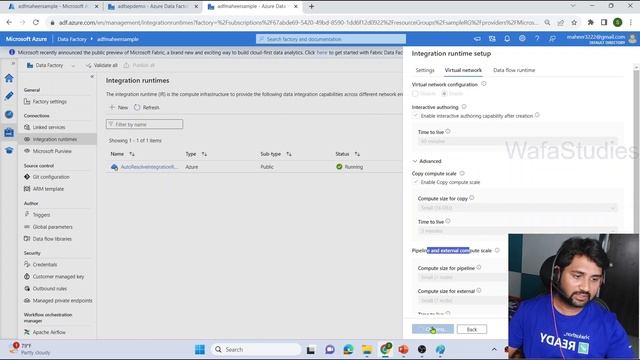Click the New integration runtime button
640x360 pixels.
(x=119, y=107)
